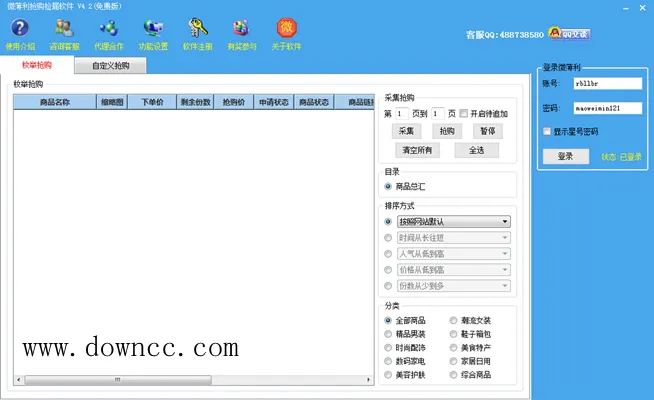Switch to the 自定义抢购 tab
Image resolution: width=654 pixels, height=400 pixels.
point(111,65)
